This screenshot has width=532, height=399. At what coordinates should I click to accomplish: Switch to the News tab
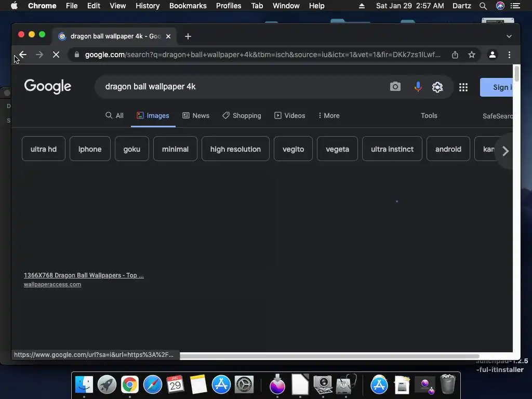[x=196, y=115]
